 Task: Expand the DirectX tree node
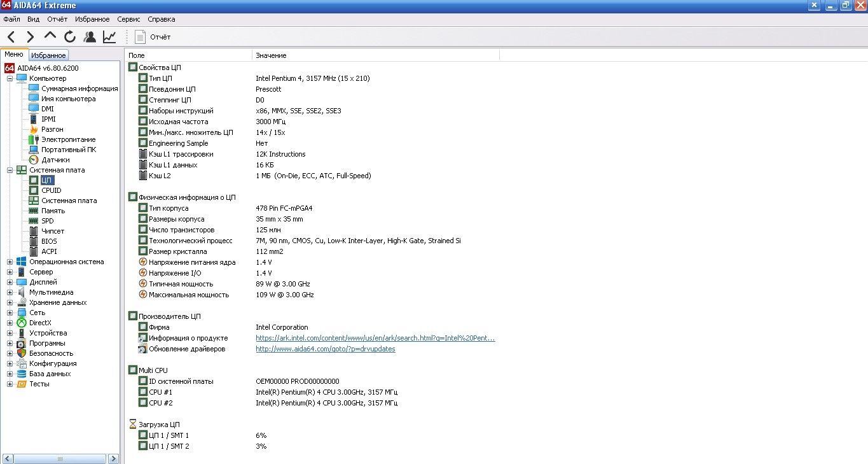(10, 323)
